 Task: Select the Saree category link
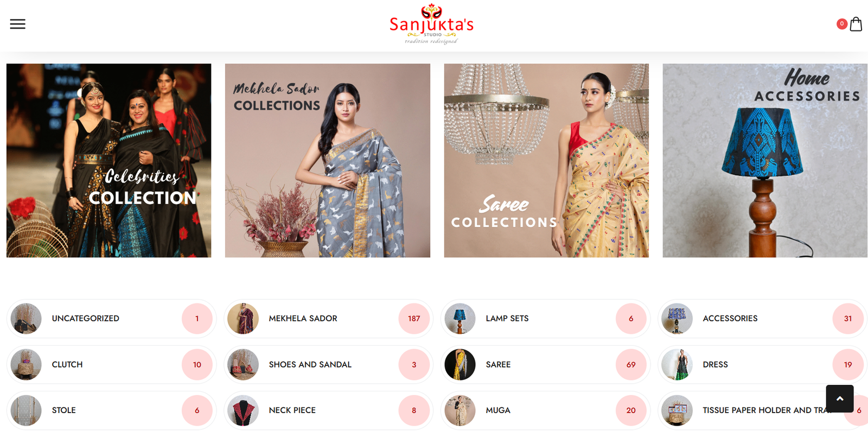coord(498,365)
